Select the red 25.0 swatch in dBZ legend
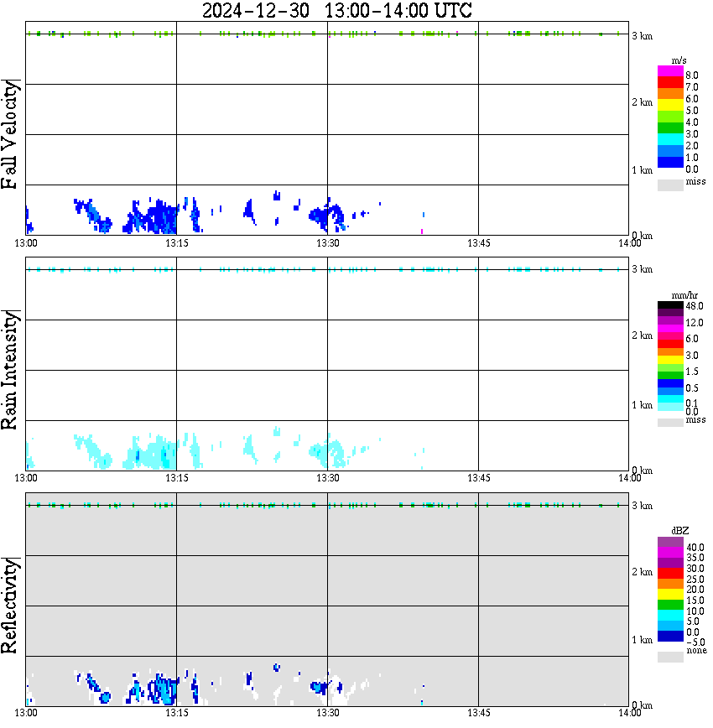Image resolution: width=713 pixels, height=728 pixels. coord(671,573)
